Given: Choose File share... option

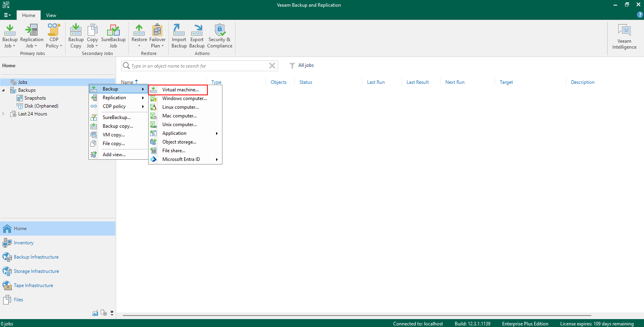Looking at the screenshot, I should click(185, 151).
